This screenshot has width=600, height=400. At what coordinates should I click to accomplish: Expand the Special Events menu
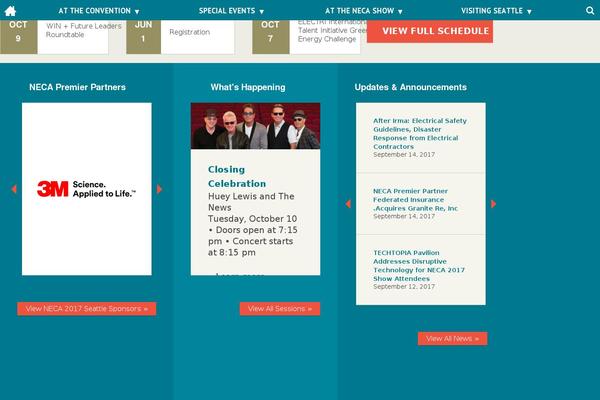(231, 11)
